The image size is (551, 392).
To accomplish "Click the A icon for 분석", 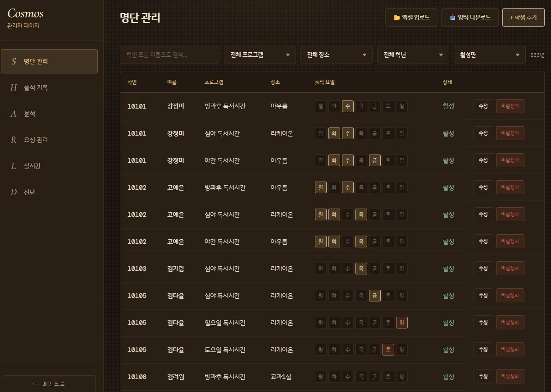I will [x=14, y=114].
